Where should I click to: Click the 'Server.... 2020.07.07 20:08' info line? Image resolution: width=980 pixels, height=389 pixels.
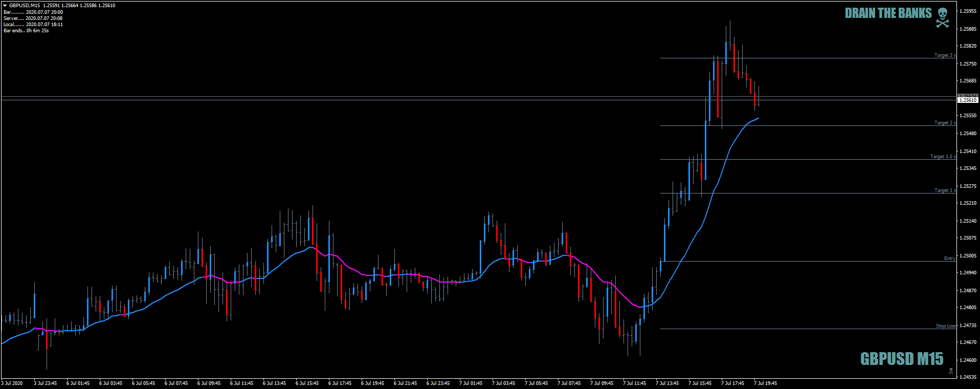(x=33, y=18)
